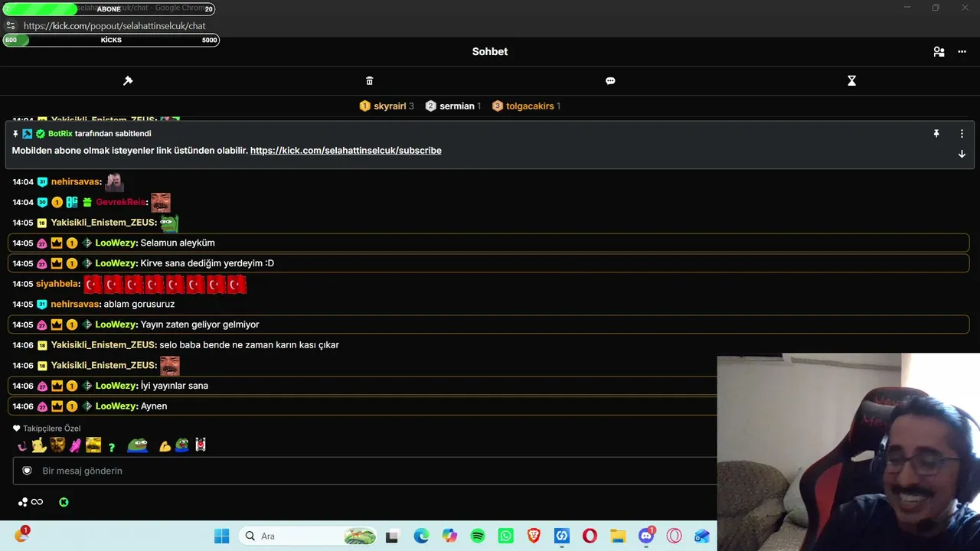
Task: Open Opera browser from the taskbar
Action: pyautogui.click(x=590, y=536)
